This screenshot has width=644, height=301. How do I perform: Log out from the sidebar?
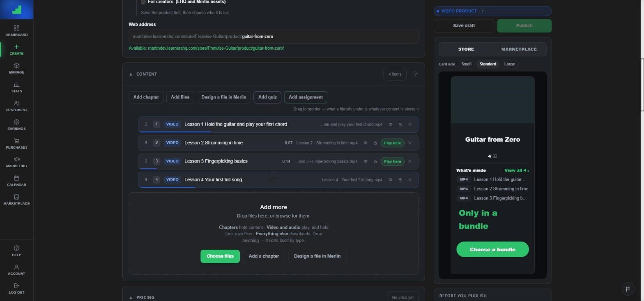point(16,289)
